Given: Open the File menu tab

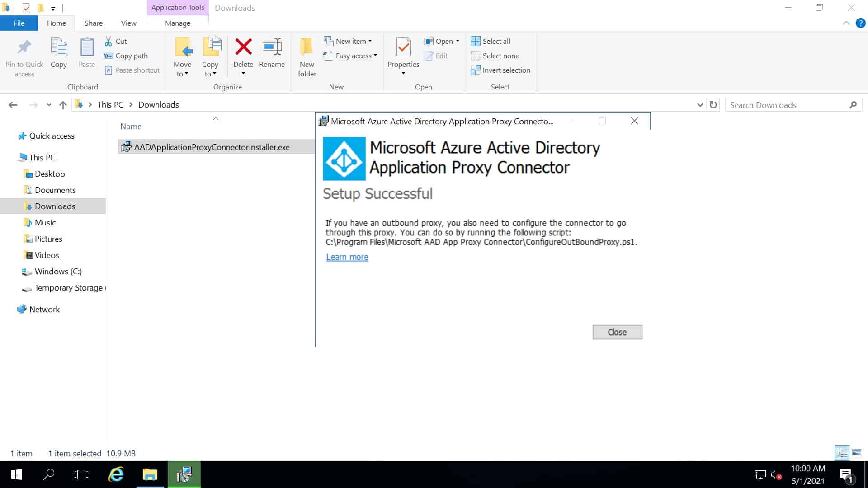Looking at the screenshot, I should [x=19, y=23].
